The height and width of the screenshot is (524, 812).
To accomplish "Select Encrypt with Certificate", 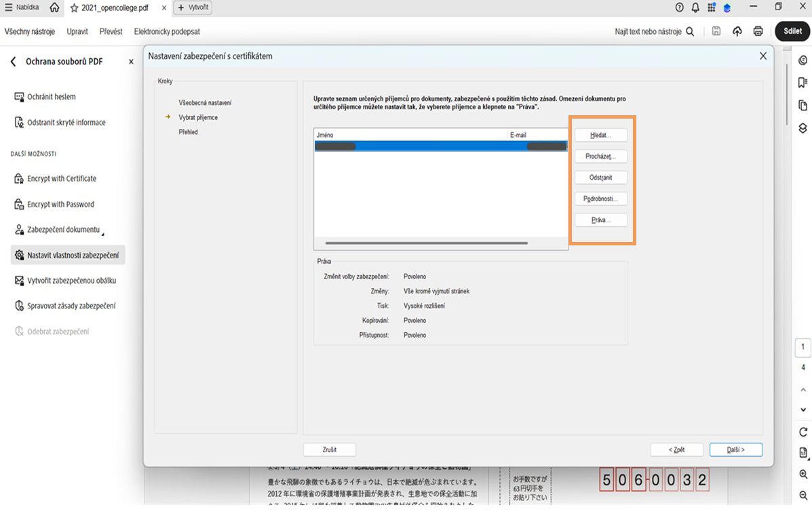I will (x=56, y=178).
